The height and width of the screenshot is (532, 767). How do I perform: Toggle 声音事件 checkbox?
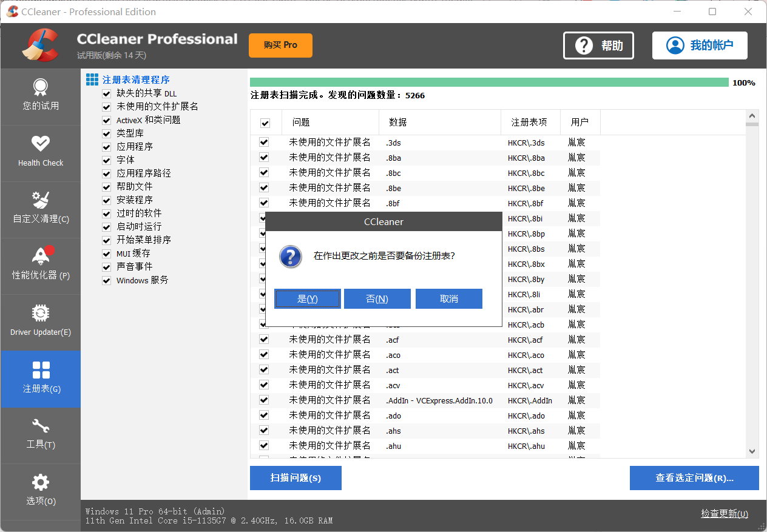pos(106,268)
